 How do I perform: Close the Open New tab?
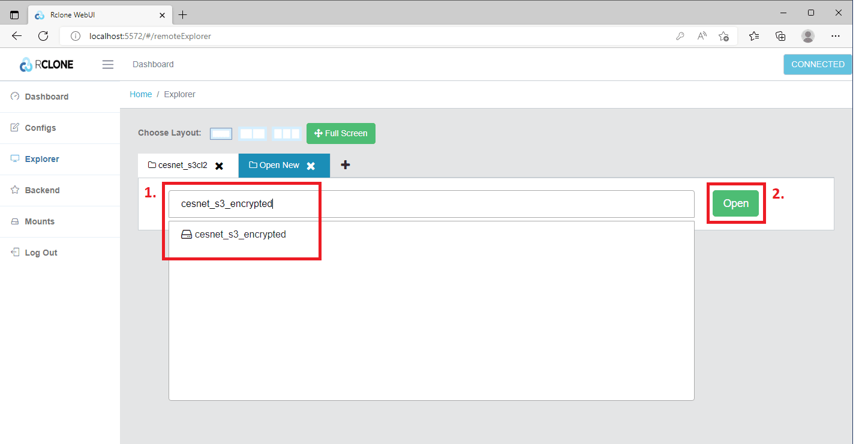tap(311, 166)
